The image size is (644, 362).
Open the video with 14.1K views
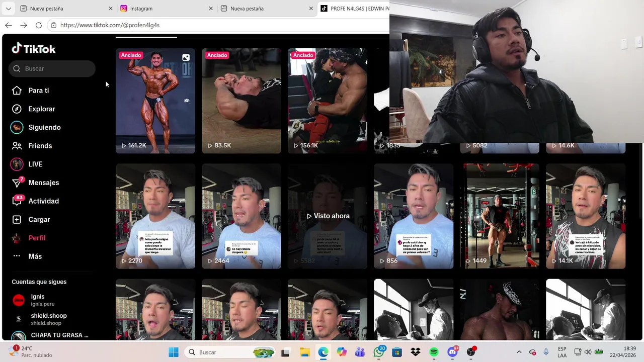tap(586, 216)
